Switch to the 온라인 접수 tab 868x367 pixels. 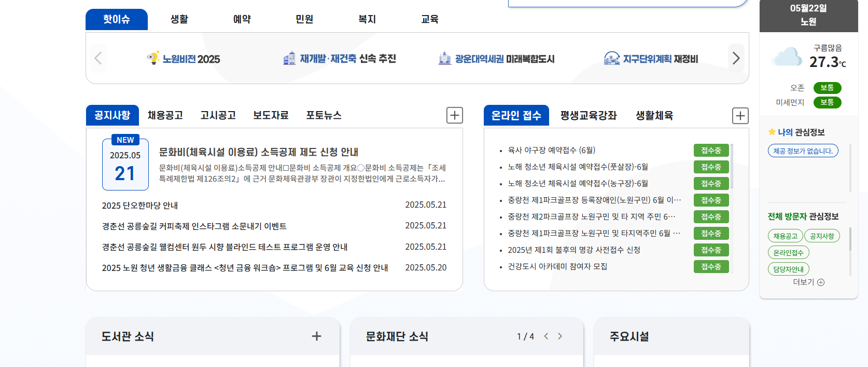(516, 115)
